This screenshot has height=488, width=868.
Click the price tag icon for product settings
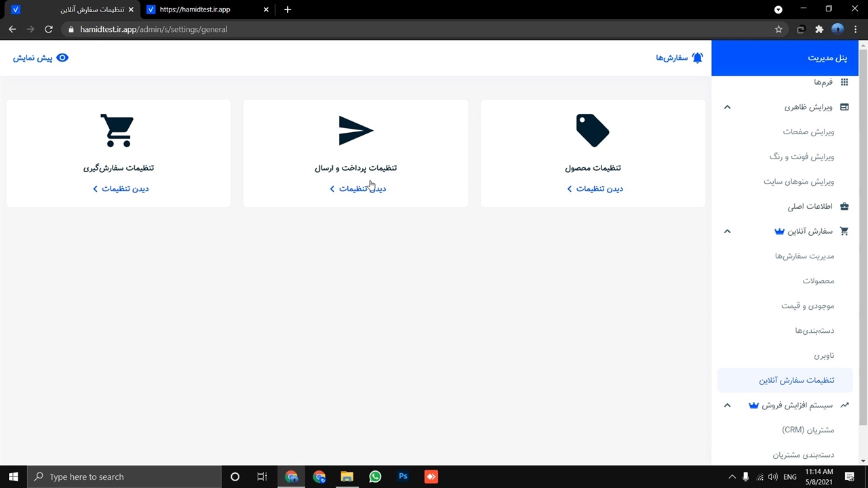pos(593,130)
